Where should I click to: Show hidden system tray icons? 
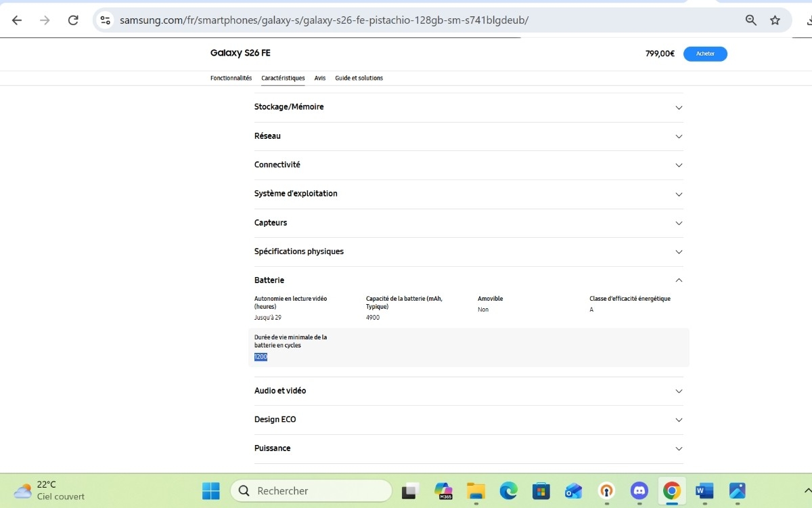808,491
